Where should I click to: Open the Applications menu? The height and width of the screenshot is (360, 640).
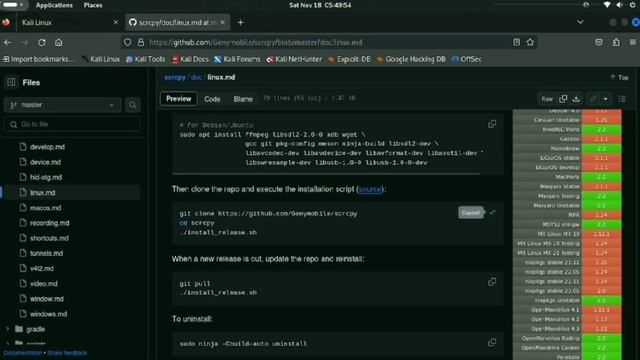[x=54, y=5]
